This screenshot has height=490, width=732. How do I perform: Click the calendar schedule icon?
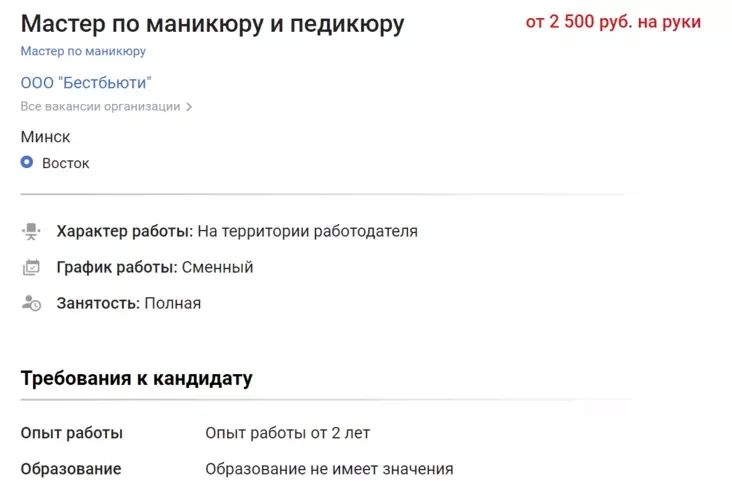31,268
